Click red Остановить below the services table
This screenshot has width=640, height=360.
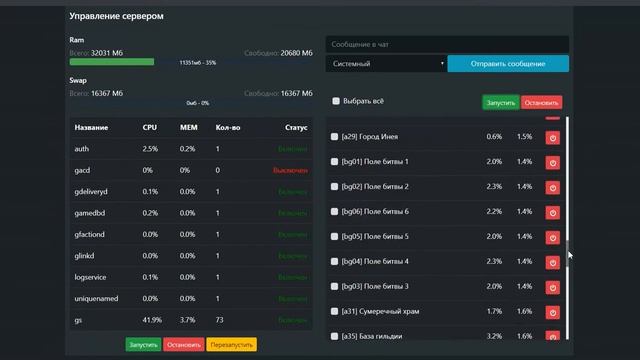[184, 344]
